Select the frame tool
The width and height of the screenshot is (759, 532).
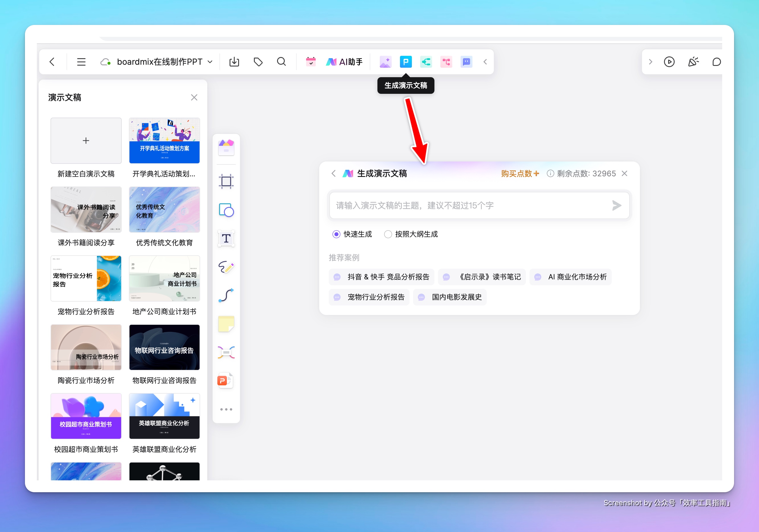(226, 181)
